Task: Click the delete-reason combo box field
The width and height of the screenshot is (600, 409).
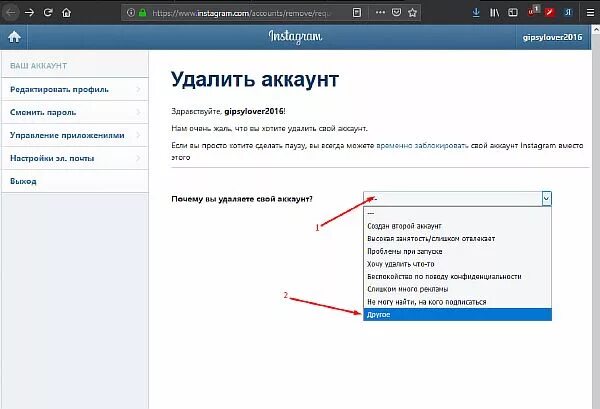Action: pos(457,199)
